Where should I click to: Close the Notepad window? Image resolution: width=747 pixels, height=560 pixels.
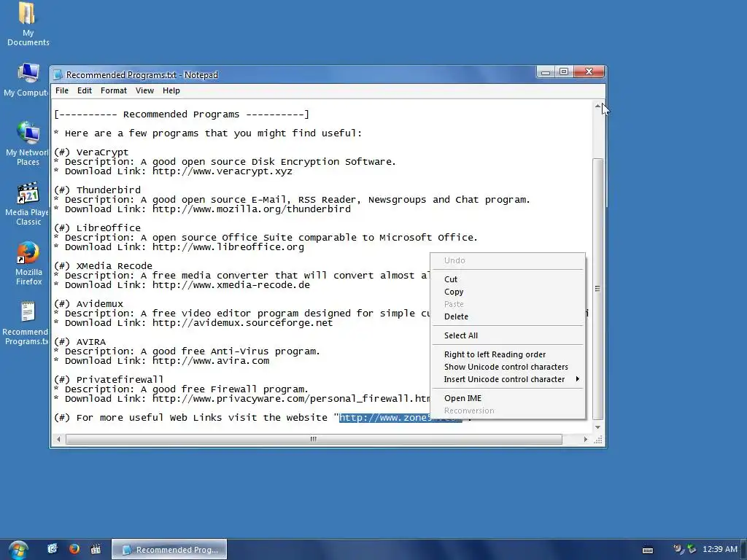click(x=589, y=72)
